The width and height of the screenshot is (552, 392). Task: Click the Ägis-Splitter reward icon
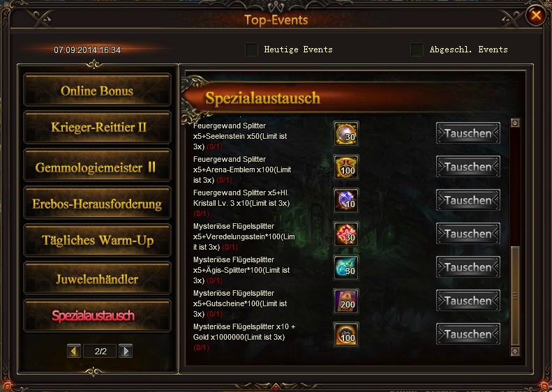point(346,267)
